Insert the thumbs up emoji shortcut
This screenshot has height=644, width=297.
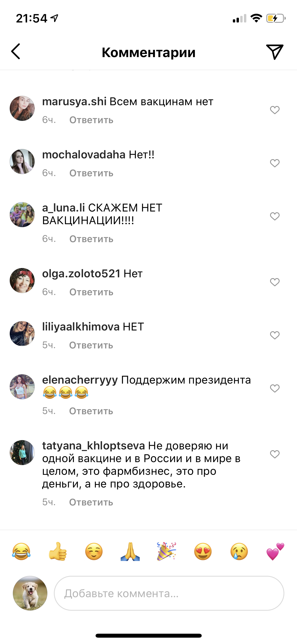pyautogui.click(x=58, y=551)
